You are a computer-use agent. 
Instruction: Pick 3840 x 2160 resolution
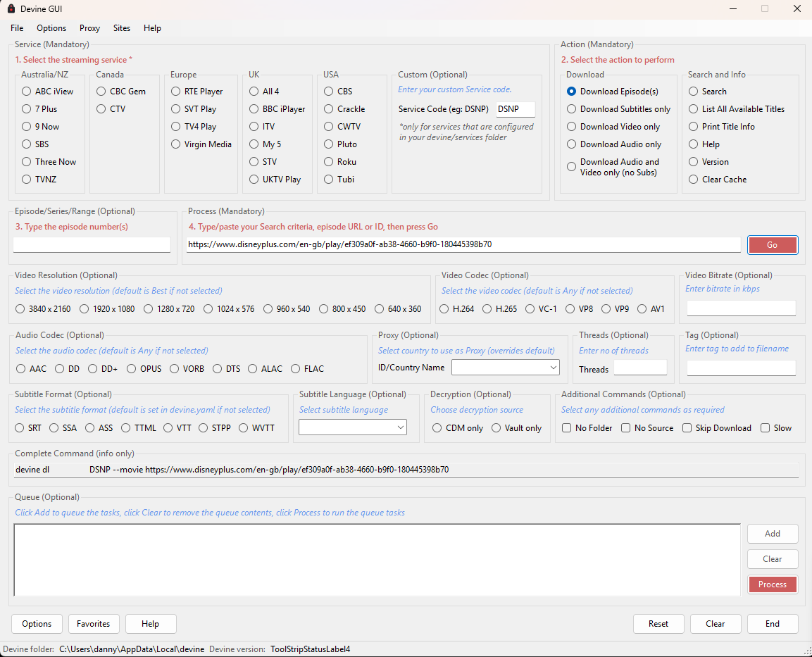coord(43,308)
